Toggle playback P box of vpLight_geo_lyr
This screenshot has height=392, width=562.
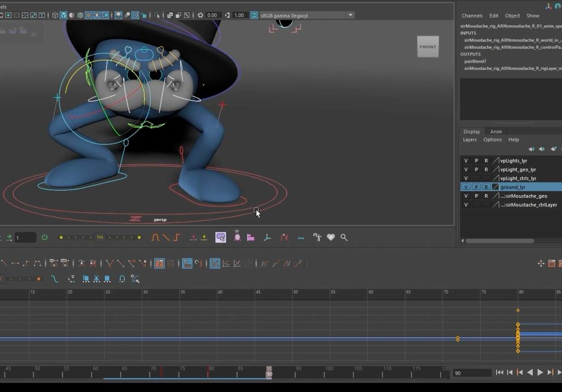click(x=476, y=170)
